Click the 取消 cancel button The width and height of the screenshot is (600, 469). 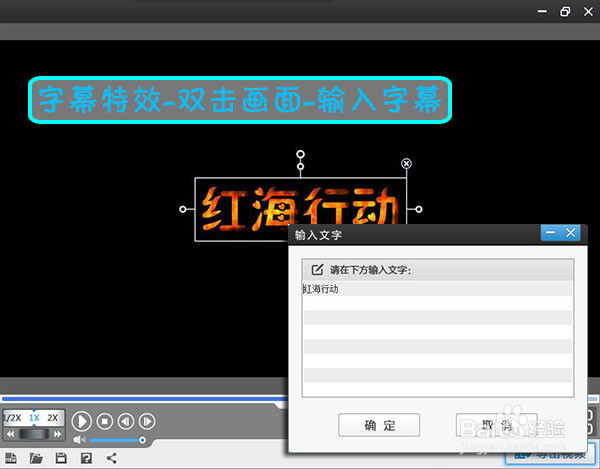coord(497,425)
